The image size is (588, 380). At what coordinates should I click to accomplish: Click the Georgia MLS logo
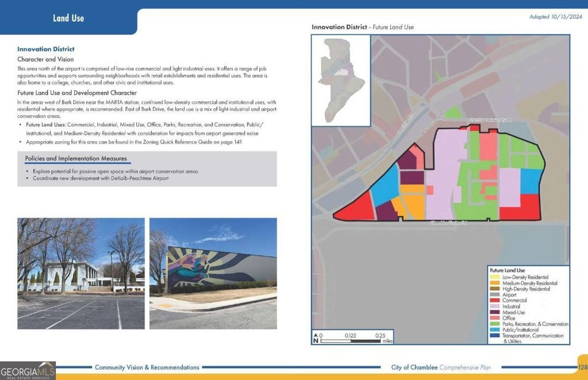28,370
